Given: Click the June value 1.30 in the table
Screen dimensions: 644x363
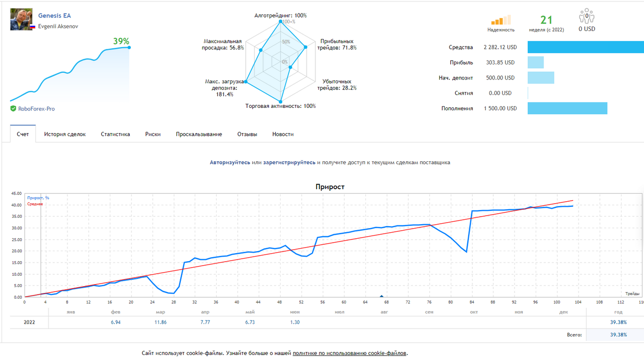Looking at the screenshot, I should click(x=295, y=322).
